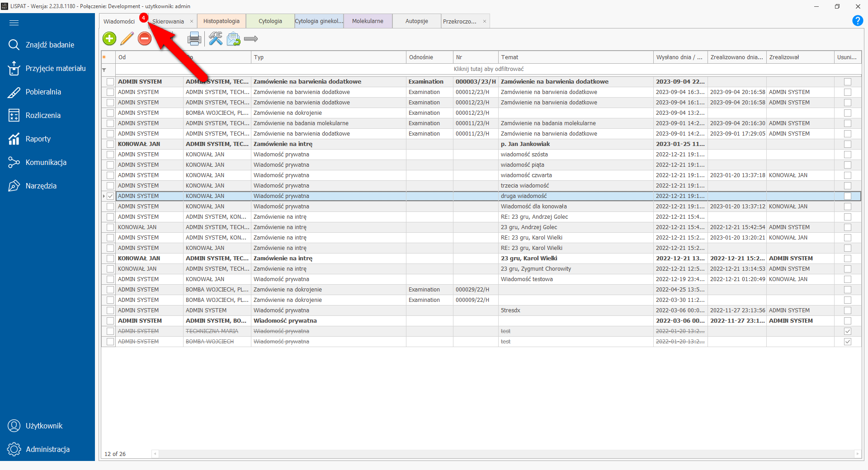868x470 pixels.
Task: Switch to the Histopatologia tab
Action: (222, 21)
